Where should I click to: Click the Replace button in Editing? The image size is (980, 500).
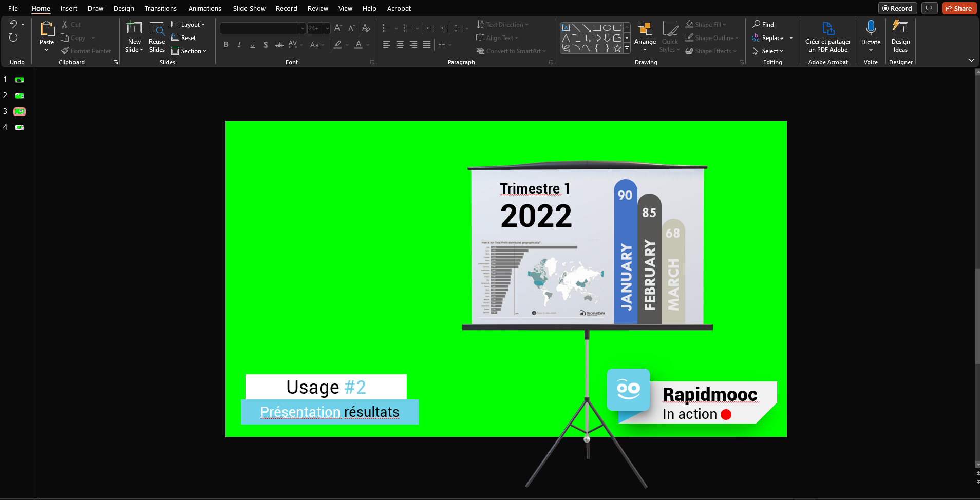(773, 37)
